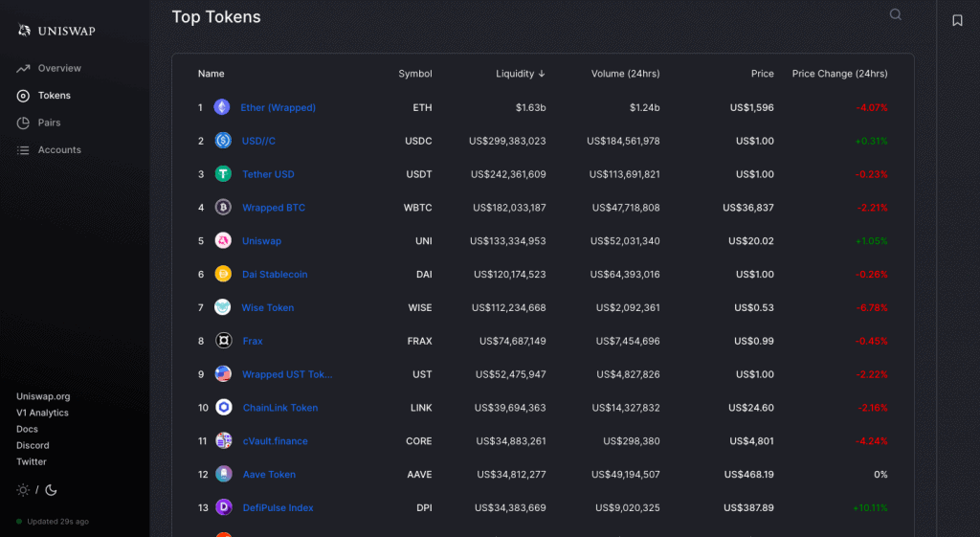Open the cVault.finance token page

click(x=276, y=440)
